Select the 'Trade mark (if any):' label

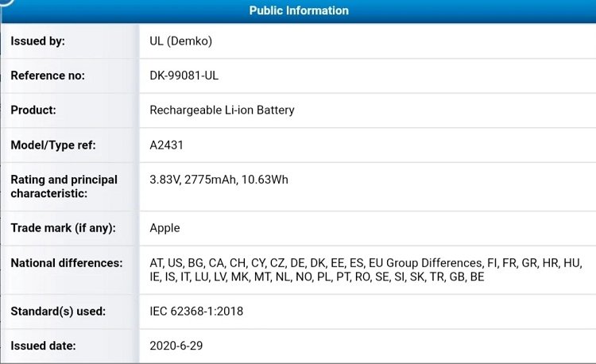[x=63, y=228]
